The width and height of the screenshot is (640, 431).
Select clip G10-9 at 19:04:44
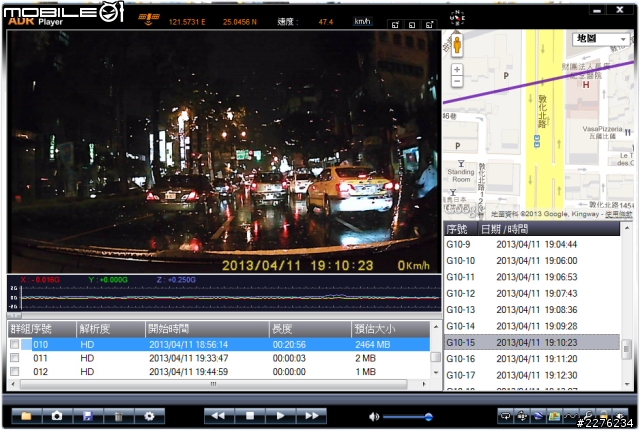click(x=532, y=244)
